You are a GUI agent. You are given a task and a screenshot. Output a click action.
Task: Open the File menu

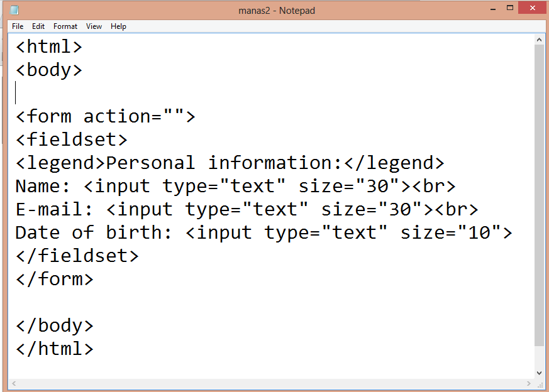tap(18, 26)
